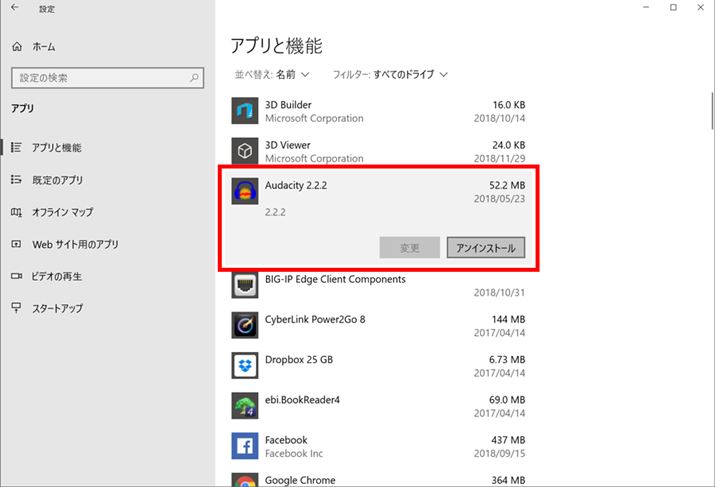Select the 3D Builder list entry
Viewport: 715px width, 487px height.
pyautogui.click(x=378, y=111)
